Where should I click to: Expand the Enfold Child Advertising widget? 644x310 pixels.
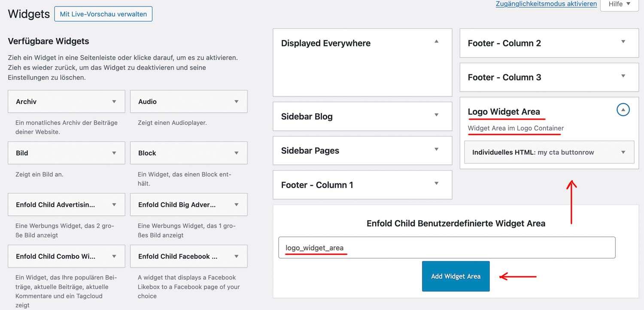(114, 205)
